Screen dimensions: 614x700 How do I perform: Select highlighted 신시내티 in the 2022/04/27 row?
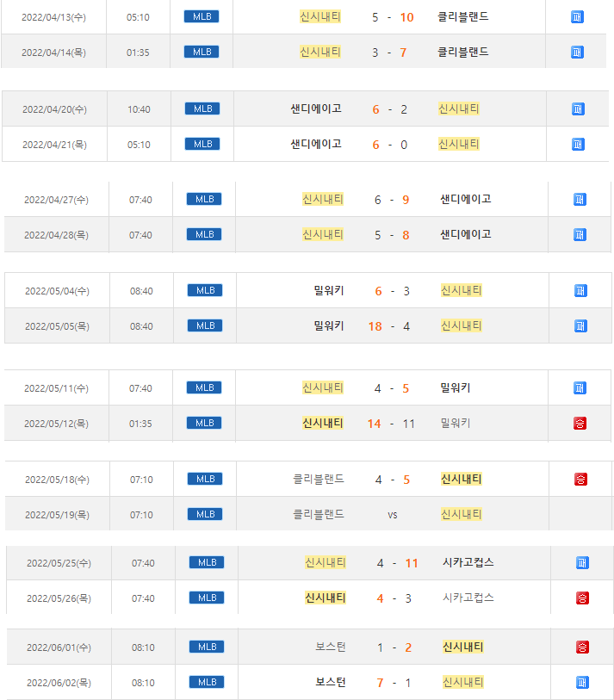323,199
